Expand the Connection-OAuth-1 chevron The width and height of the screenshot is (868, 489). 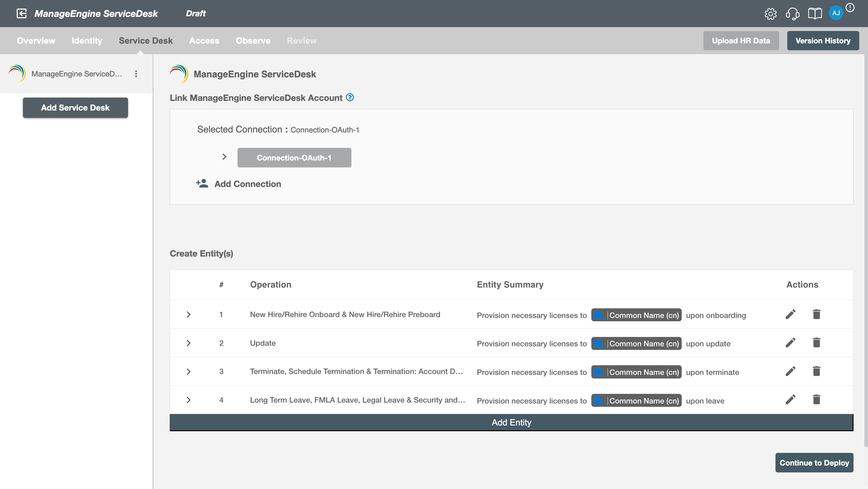tap(225, 157)
